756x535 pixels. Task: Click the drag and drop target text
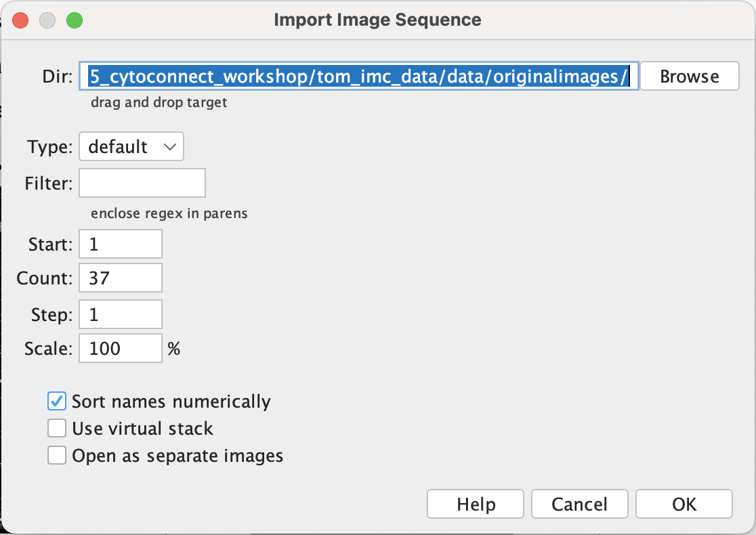(x=159, y=103)
